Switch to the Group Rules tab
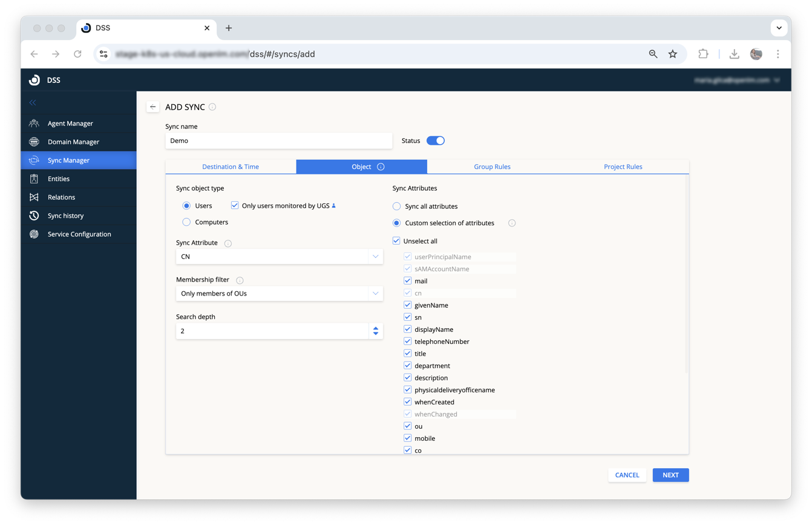812x525 pixels. click(x=492, y=166)
